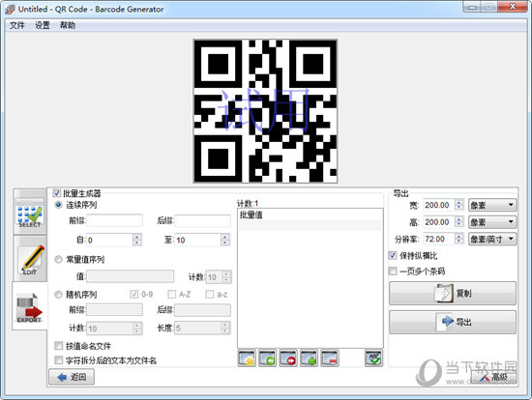Open the 帮助 menu
Screen dimensions: 532x400
tap(68, 25)
